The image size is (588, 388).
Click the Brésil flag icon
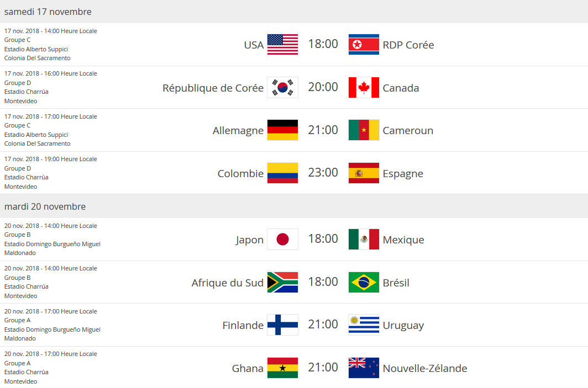[364, 283]
